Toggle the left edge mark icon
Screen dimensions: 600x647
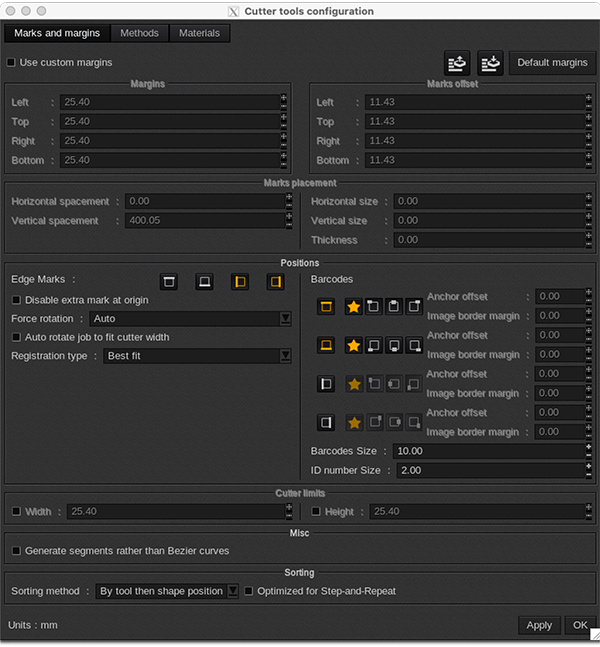240,282
